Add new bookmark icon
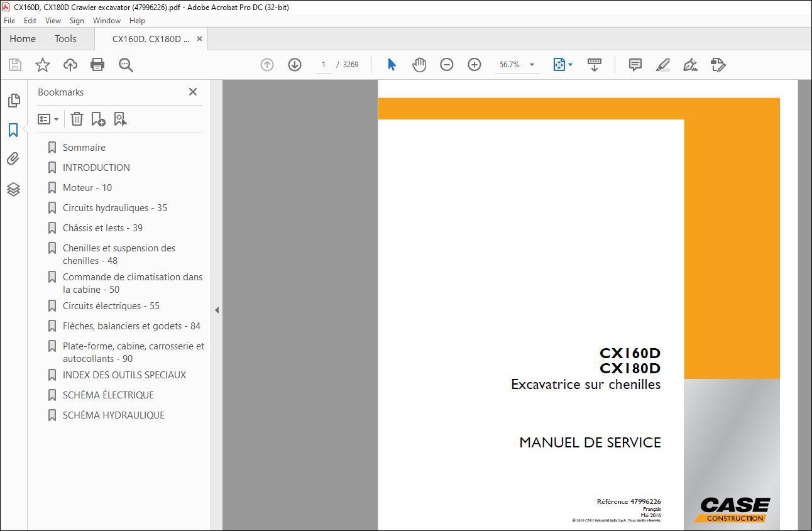The height and width of the screenshot is (531, 812). [x=98, y=119]
